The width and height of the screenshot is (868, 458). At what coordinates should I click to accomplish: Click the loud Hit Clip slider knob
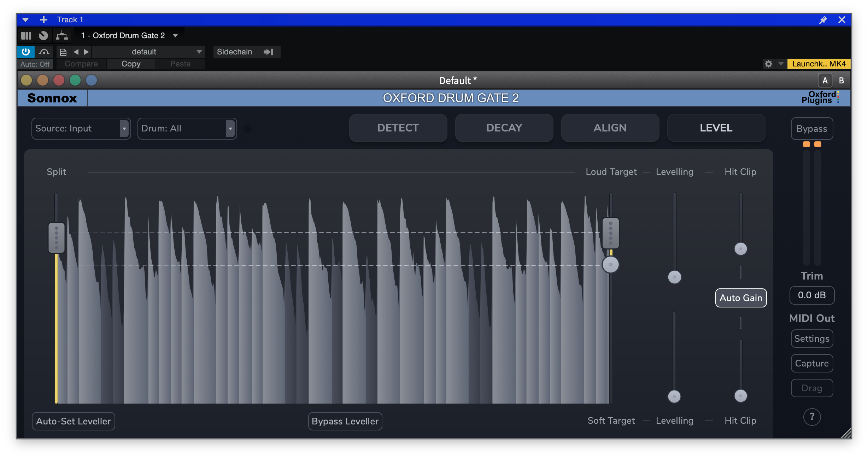click(741, 249)
